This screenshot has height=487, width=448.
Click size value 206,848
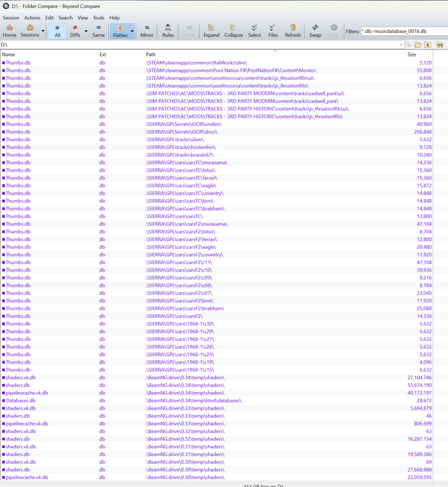click(422, 131)
